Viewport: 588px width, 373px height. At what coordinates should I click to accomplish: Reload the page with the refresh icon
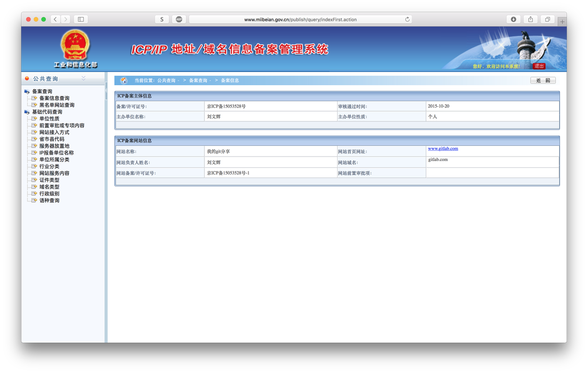(407, 20)
